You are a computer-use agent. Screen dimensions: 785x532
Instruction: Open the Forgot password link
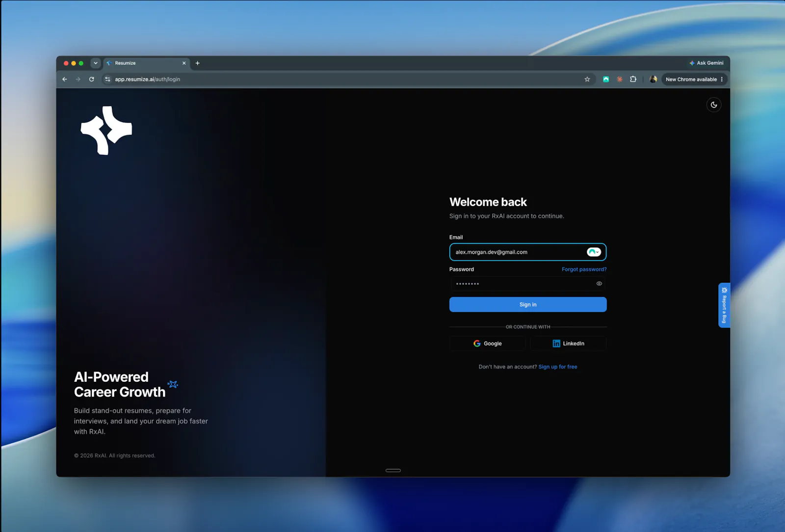(584, 269)
